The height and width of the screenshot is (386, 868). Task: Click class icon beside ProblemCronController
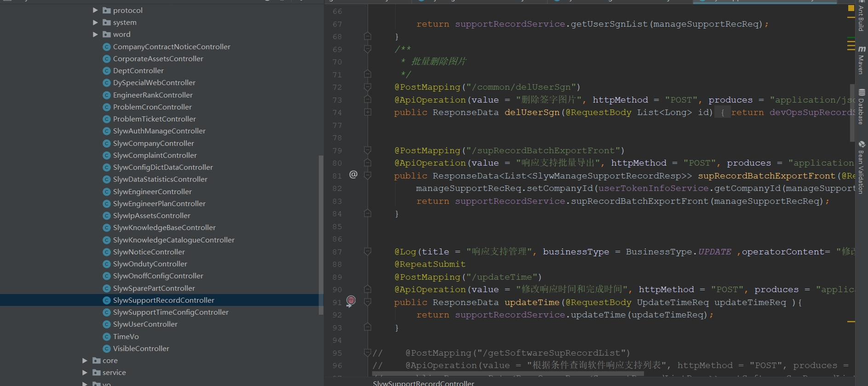107,107
